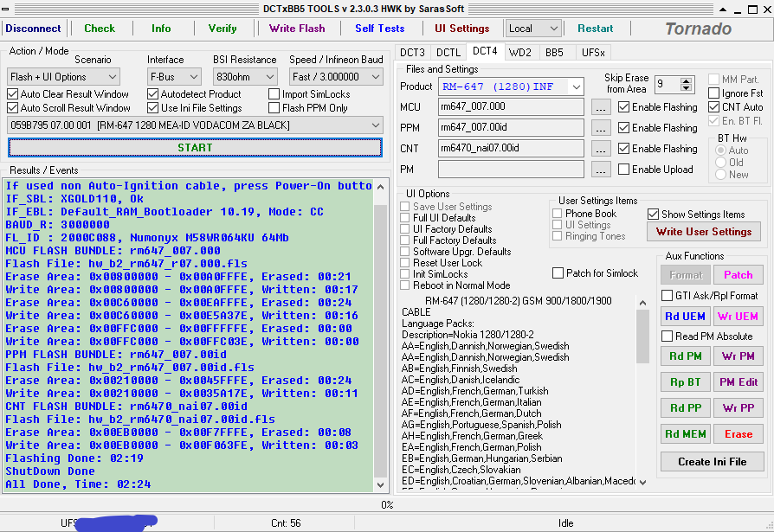Screen dimensions: 774x532
Task: Switch to the DCTL tab
Action: (448, 52)
